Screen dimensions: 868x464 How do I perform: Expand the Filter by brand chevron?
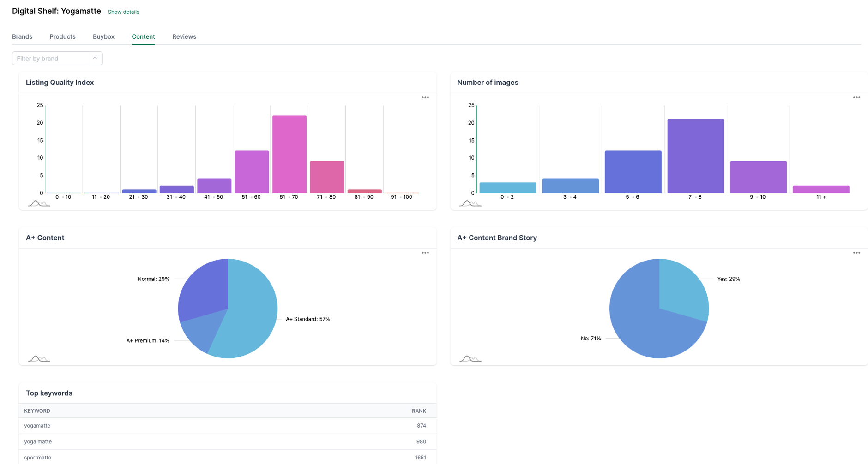[x=95, y=58]
